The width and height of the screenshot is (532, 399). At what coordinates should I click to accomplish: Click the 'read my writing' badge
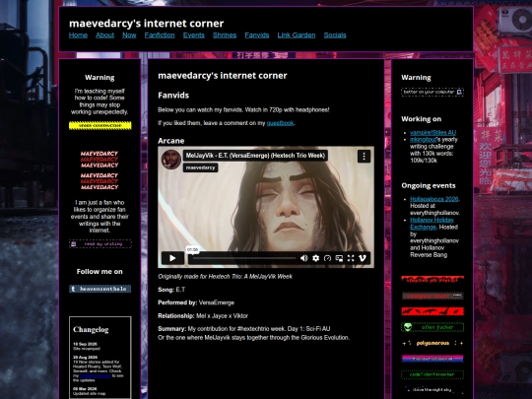[x=100, y=244]
